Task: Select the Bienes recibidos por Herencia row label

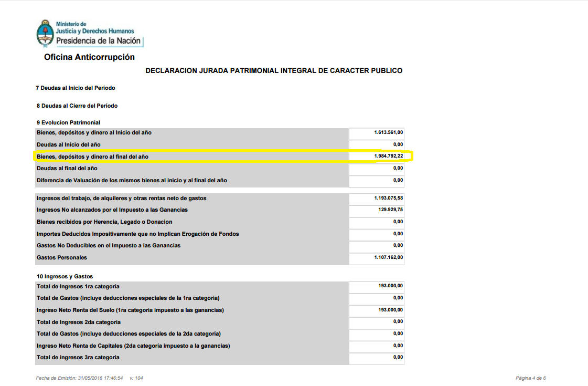Action: click(104, 222)
